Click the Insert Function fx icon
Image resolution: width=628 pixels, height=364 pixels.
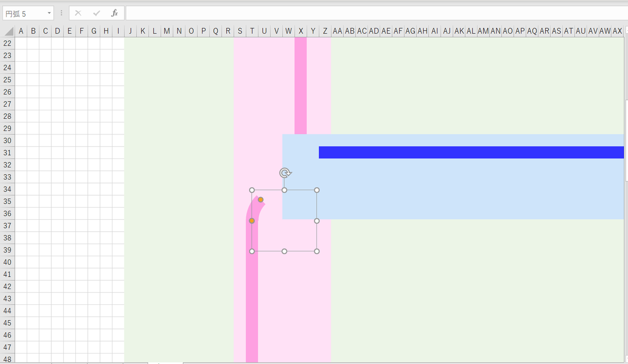point(115,13)
